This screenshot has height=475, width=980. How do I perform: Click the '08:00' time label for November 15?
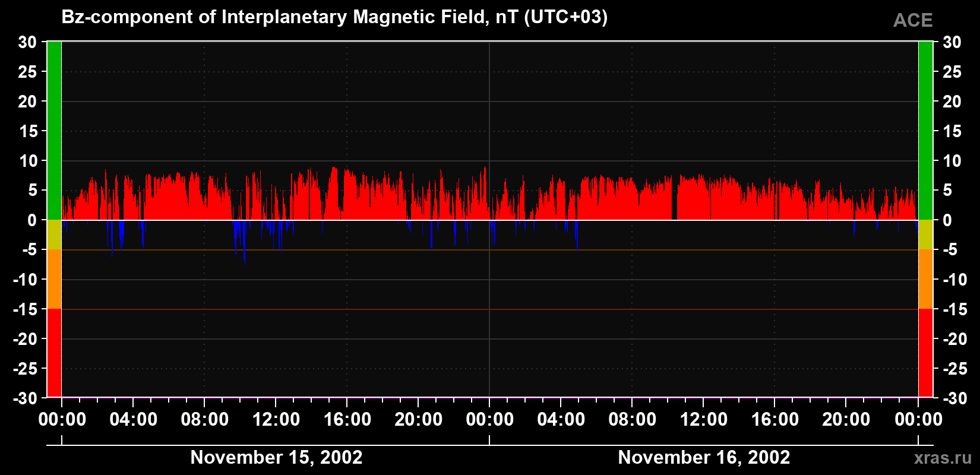[205, 420]
